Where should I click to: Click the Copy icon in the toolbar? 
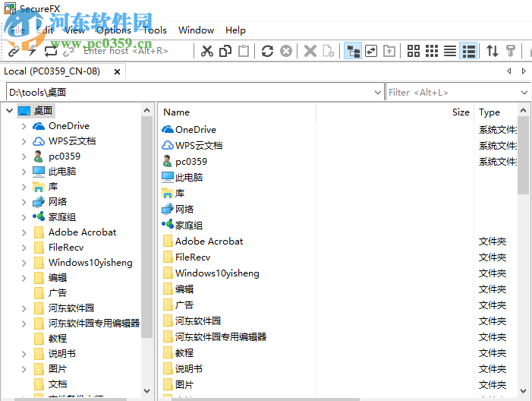click(x=225, y=52)
